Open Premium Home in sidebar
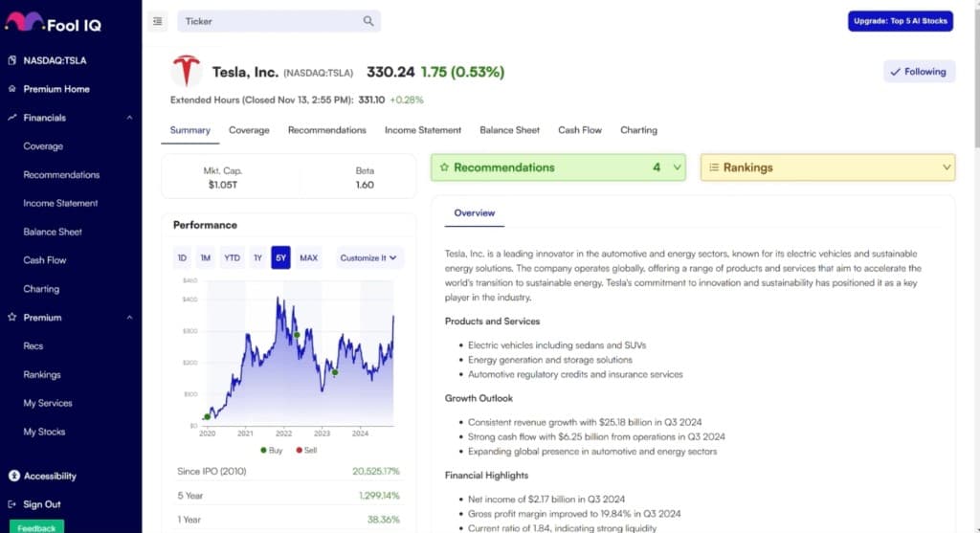Screen dimensions: 980x533 pos(56,89)
